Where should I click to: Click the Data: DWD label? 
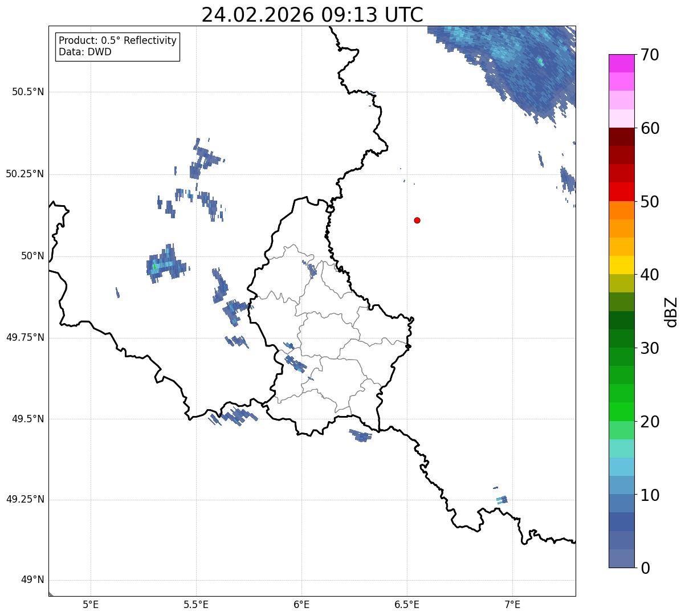pyautogui.click(x=85, y=52)
